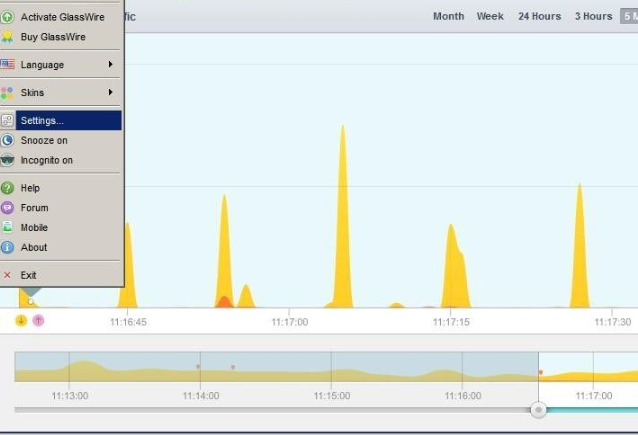The width and height of the screenshot is (638, 435).
Task: Click the Activate GlassWire green icon
Action: 7,17
